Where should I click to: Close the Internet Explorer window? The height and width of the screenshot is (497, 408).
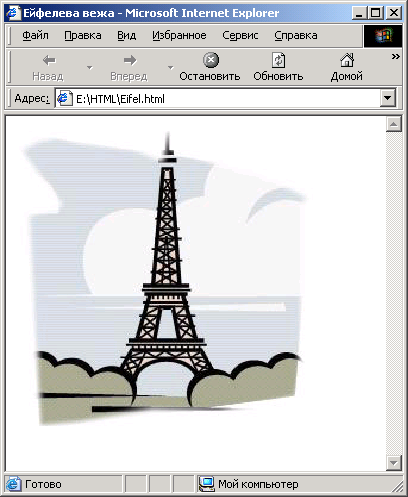pos(394,13)
